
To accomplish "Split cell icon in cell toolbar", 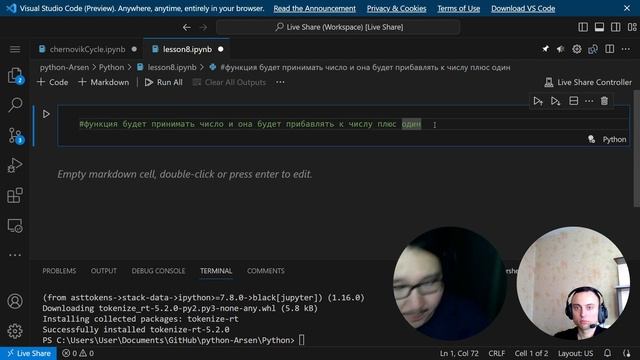I will [x=573, y=101].
